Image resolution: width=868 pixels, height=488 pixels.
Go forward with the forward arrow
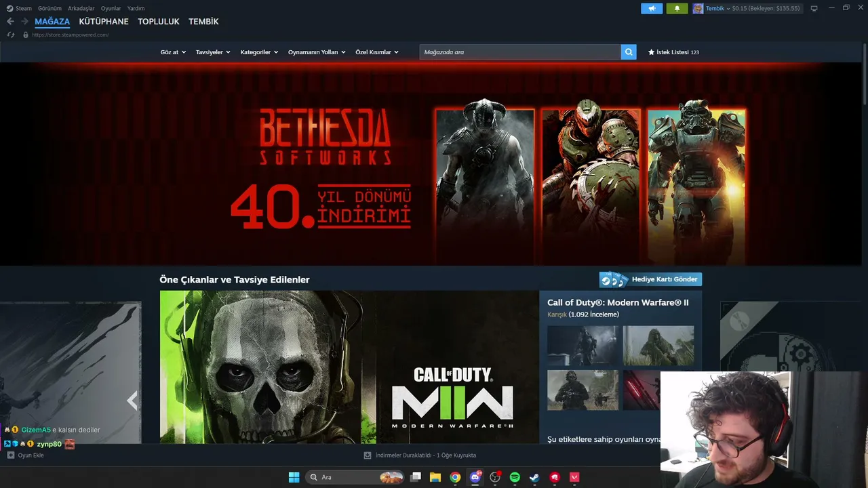point(24,22)
